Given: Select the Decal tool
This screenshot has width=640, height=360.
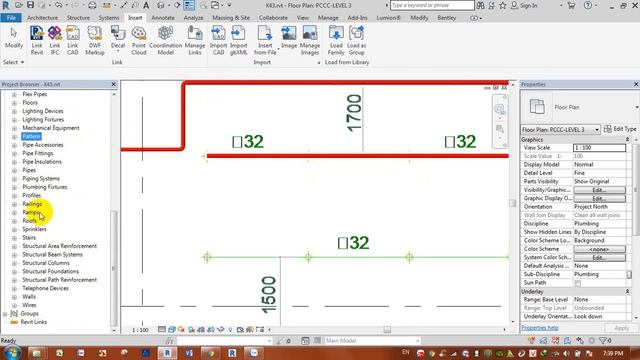Looking at the screenshot, I should tap(118, 38).
